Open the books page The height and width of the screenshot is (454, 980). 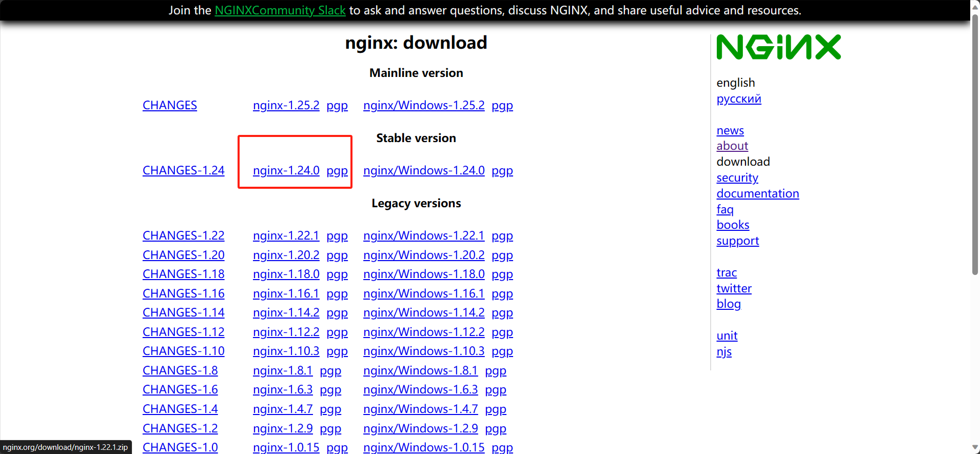[733, 225]
